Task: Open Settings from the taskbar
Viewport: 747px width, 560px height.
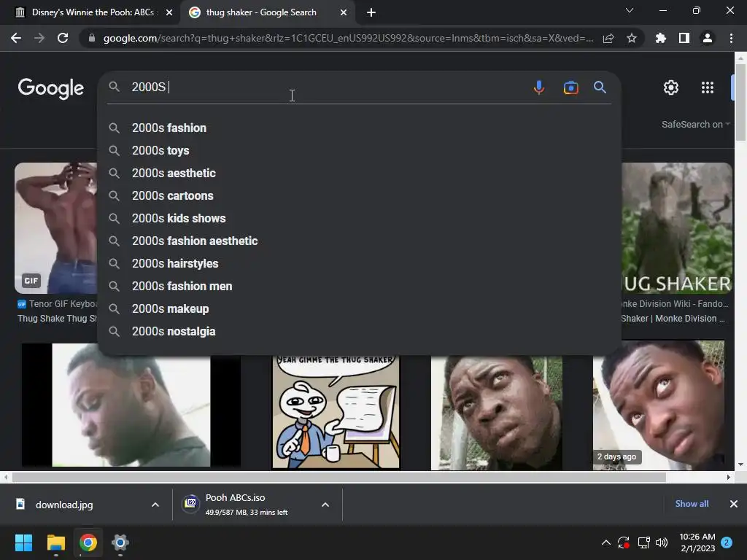Action: 120,542
